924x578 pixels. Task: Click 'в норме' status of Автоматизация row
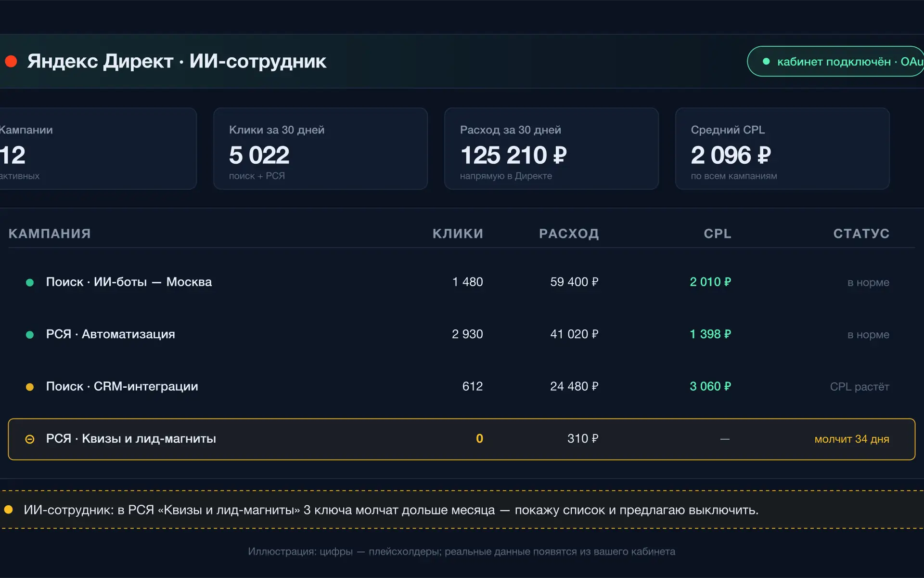pos(868,334)
